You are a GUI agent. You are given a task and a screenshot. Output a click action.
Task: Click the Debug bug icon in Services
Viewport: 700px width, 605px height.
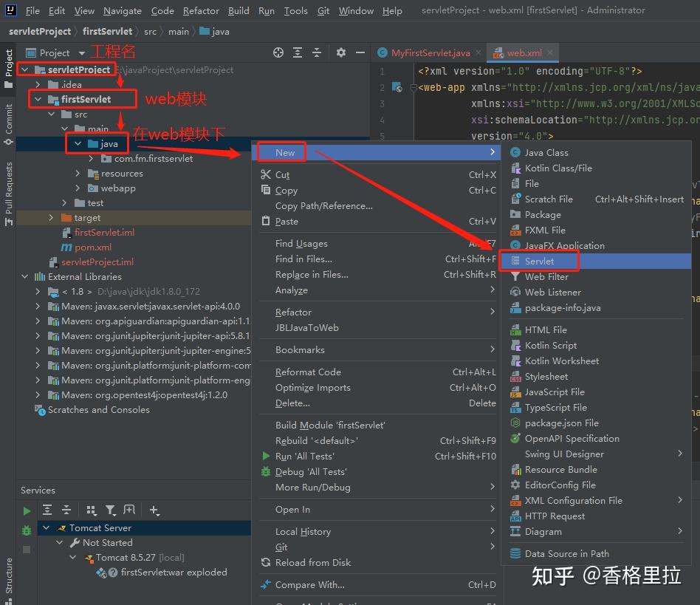pyautogui.click(x=27, y=530)
